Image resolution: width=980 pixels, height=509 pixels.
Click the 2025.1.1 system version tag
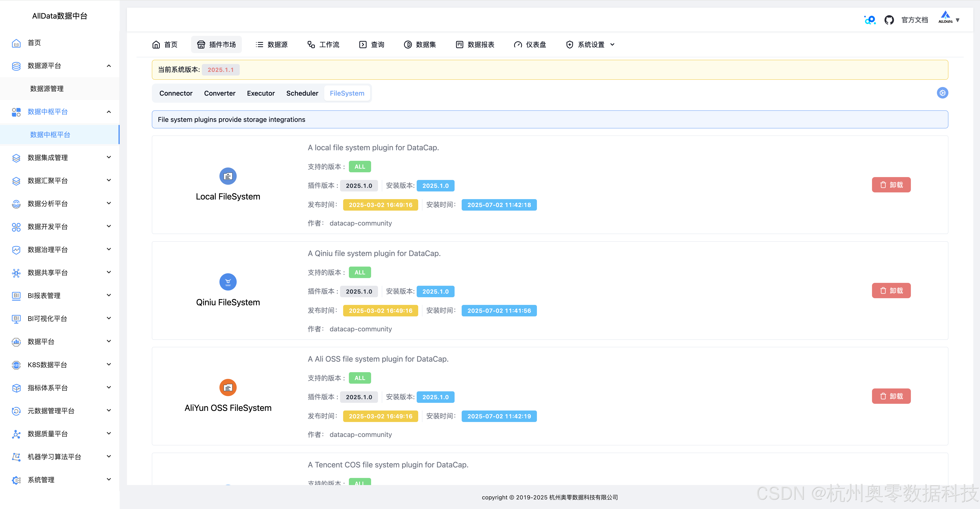pyautogui.click(x=221, y=70)
